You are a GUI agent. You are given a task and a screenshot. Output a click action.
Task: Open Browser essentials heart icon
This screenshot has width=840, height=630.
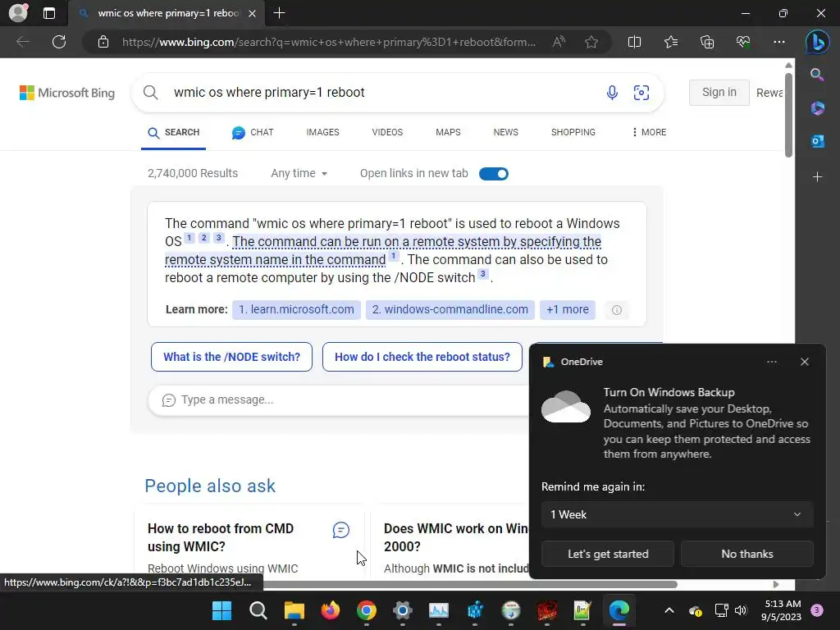(x=743, y=42)
